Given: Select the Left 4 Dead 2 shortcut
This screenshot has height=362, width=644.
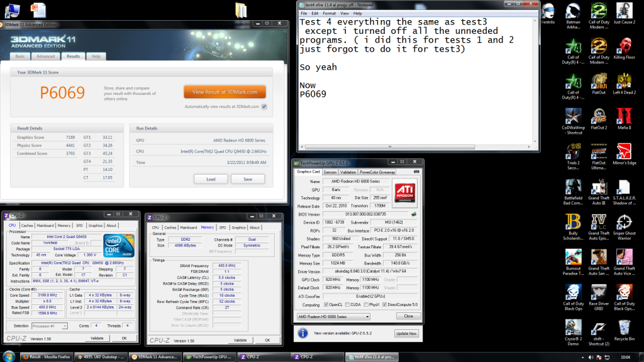Looking at the screenshot, I should coord(624,84).
